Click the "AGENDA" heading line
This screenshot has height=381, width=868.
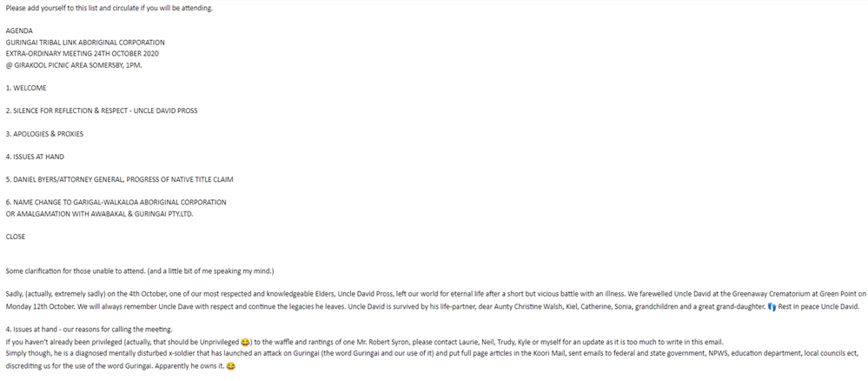tap(21, 30)
